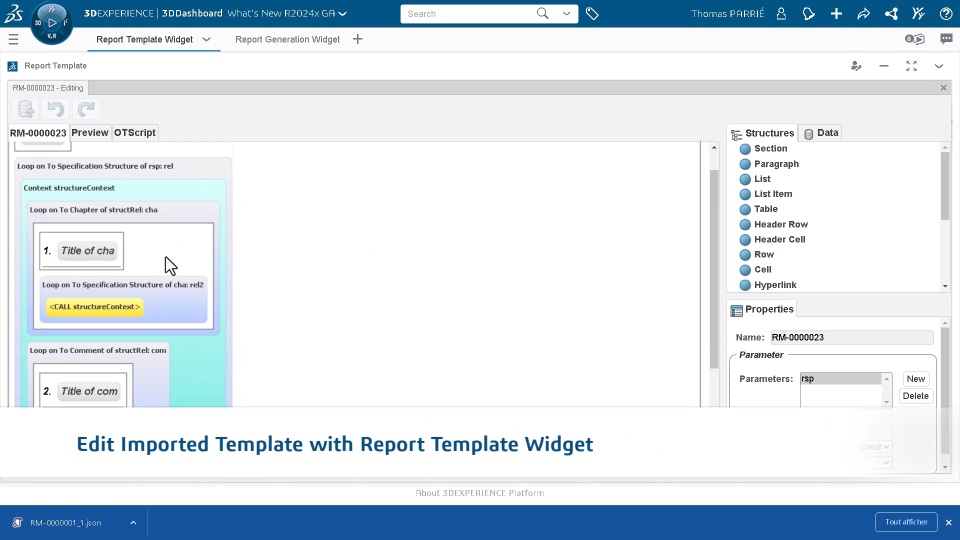Select the 'Title of com' field
Screen dimensions: 960x540
coord(89,391)
